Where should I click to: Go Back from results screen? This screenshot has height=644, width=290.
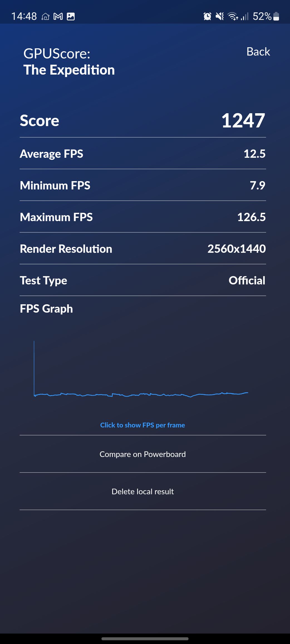point(258,52)
